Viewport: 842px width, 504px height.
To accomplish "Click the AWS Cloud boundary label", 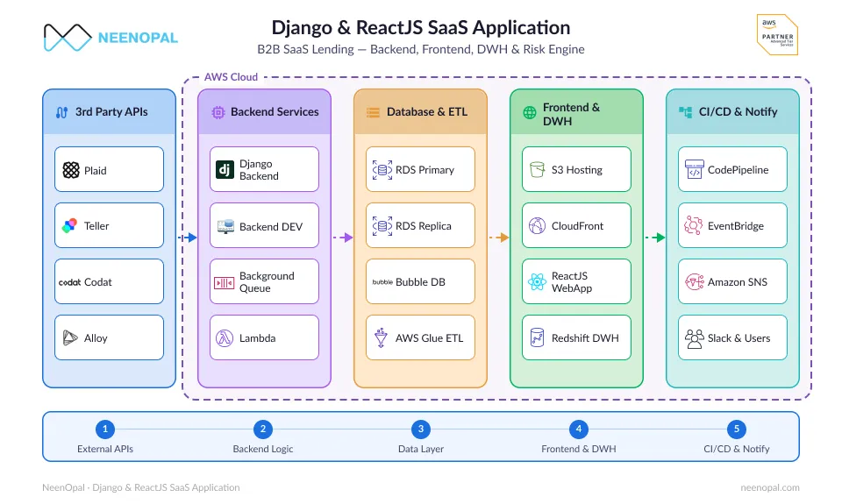I will pos(231,77).
